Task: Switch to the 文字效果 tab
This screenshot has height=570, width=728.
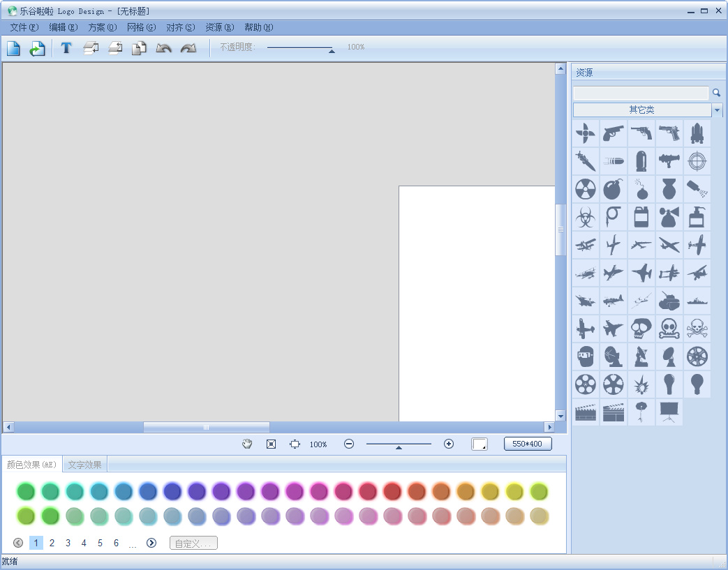Action: 84,465
